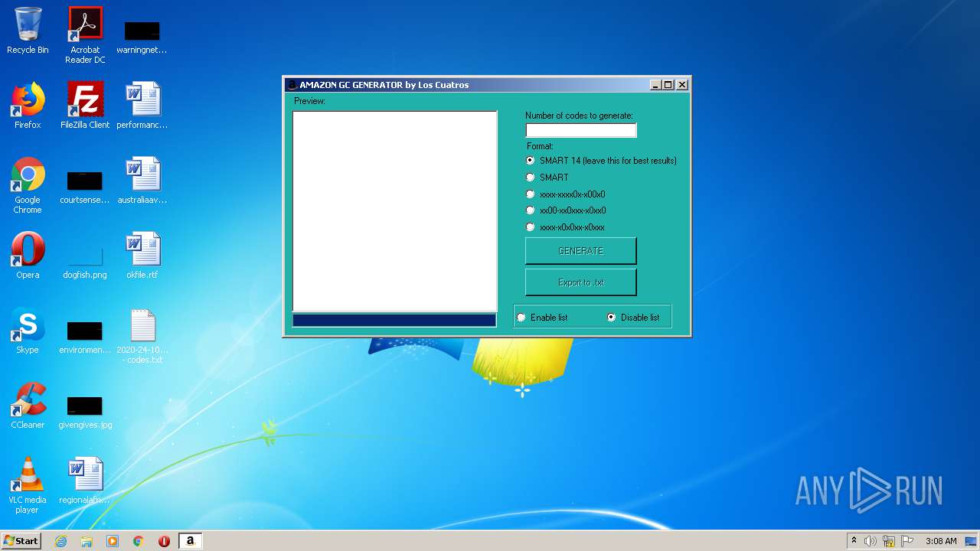The image size is (980, 551).
Task: Select the VLC media player desktop icon
Action: tap(28, 486)
